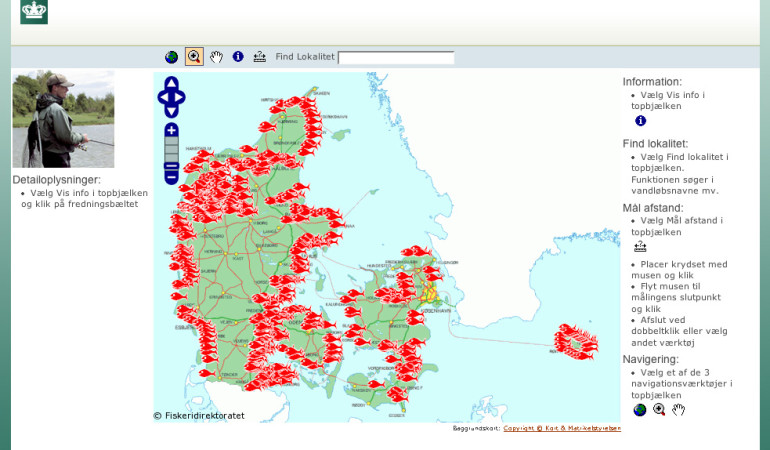The height and width of the screenshot is (450, 770).
Task: Activate the pan hand tool in toolbar
Action: [216, 57]
